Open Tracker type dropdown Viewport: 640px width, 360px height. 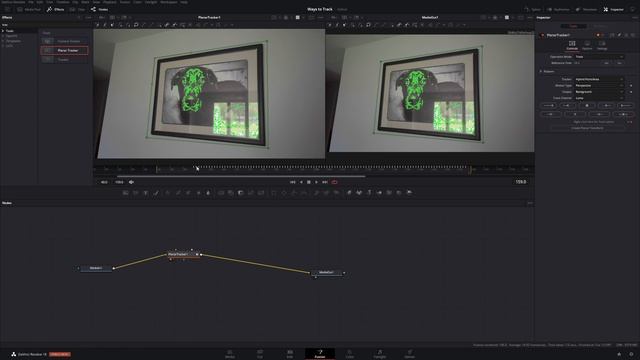point(599,79)
